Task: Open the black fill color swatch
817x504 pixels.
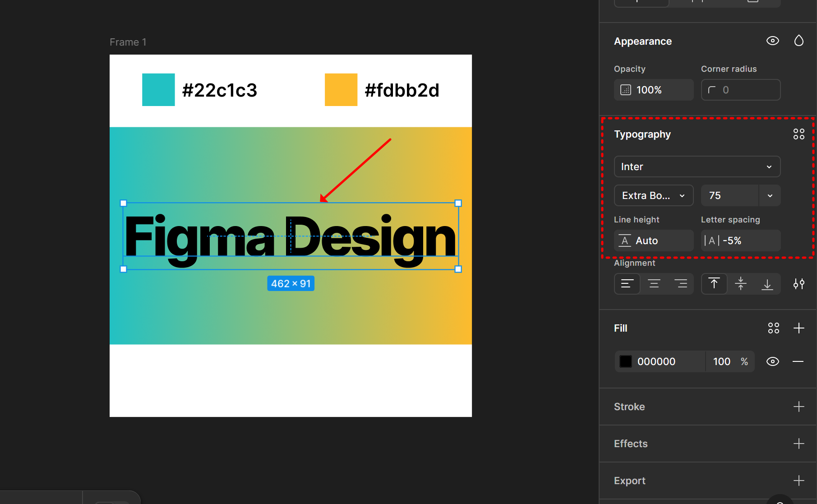Action: 626,361
